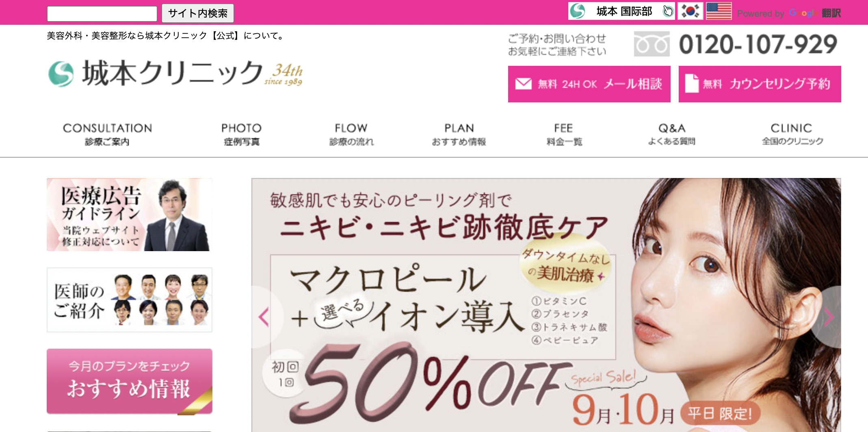Click the site search text field
Viewport: 868px width, 432px height.
pyautogui.click(x=102, y=14)
